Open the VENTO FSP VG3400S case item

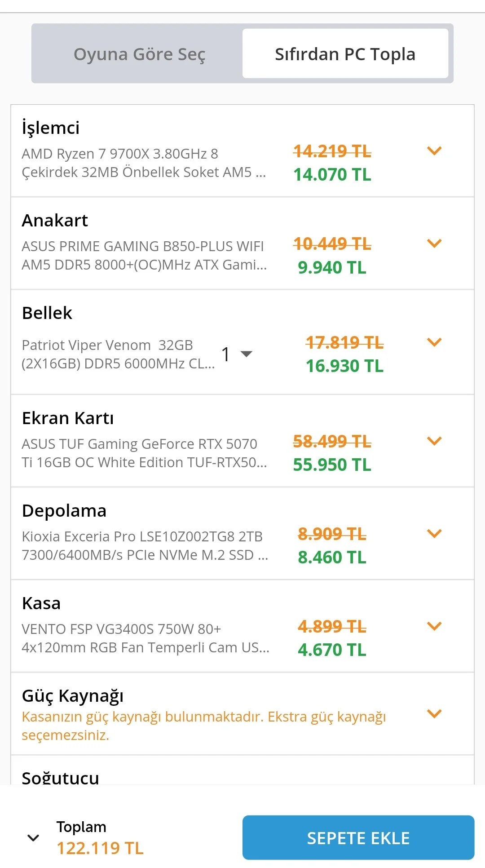[144, 638]
